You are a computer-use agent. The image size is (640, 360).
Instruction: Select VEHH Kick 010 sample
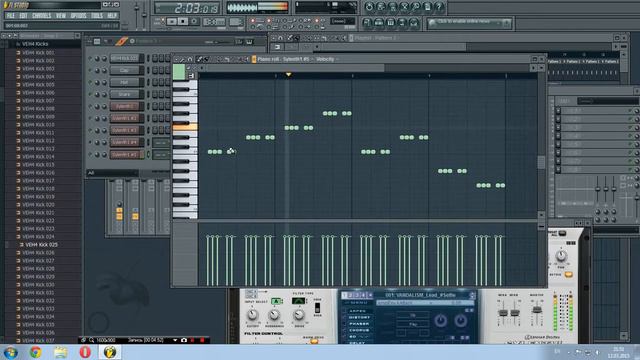point(38,124)
